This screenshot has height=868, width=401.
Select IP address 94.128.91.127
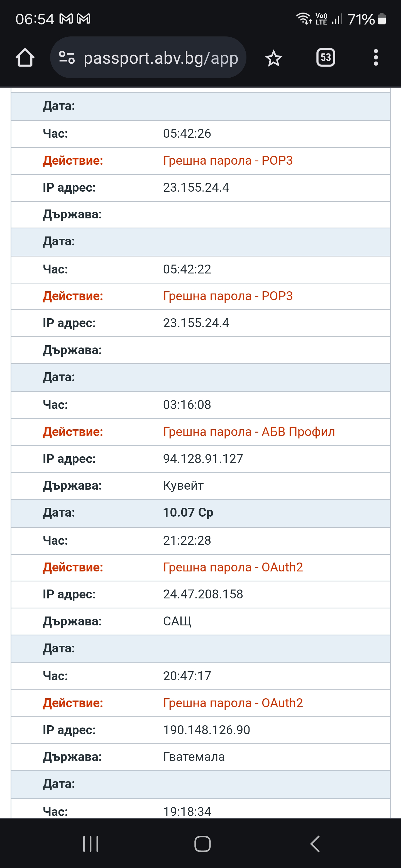click(203, 458)
